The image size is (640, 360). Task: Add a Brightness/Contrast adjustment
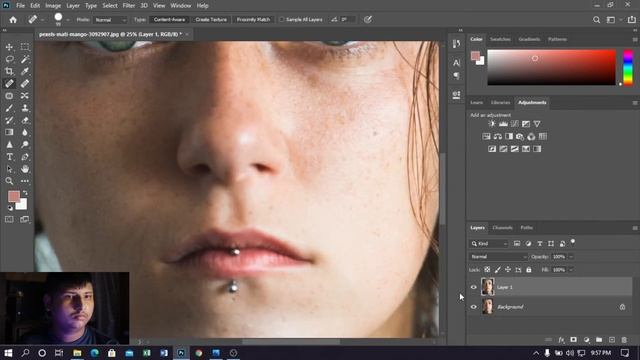[492, 124]
